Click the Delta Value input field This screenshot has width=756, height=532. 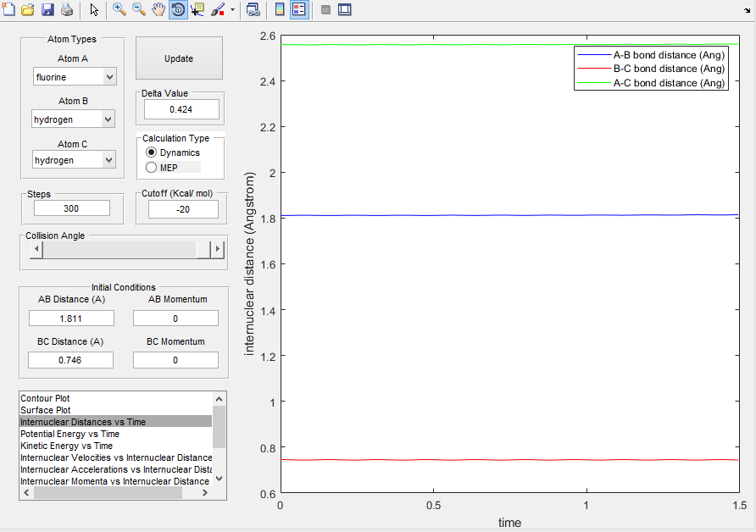[x=181, y=109]
